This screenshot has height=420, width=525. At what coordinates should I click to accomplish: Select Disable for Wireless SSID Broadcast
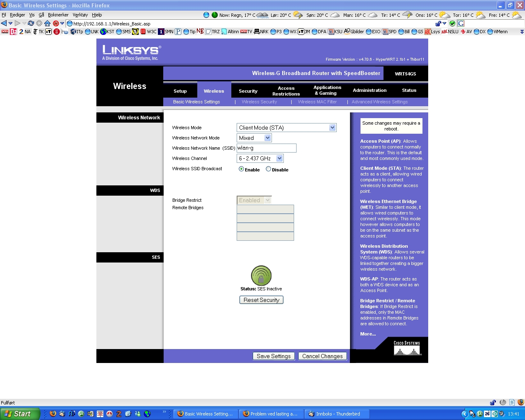(268, 169)
